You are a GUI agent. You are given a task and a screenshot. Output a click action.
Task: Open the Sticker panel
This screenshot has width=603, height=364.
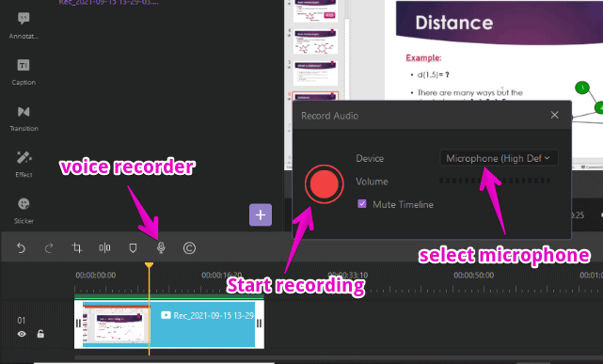[24, 211]
